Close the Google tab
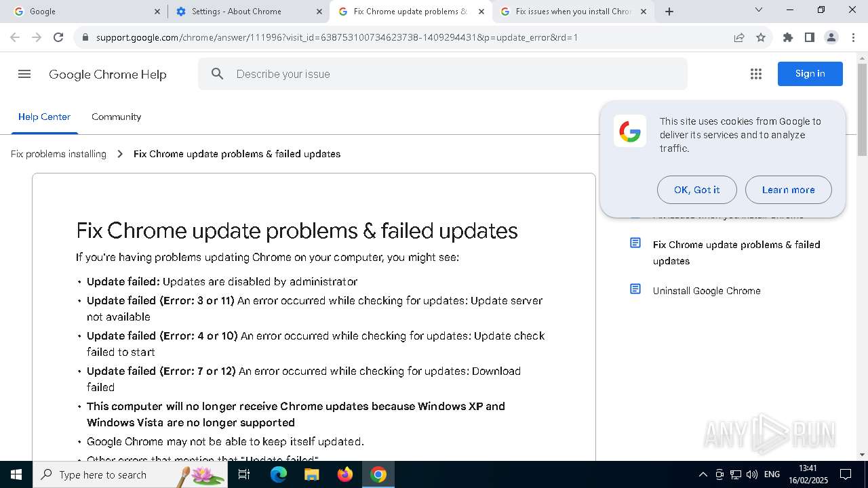 157,12
